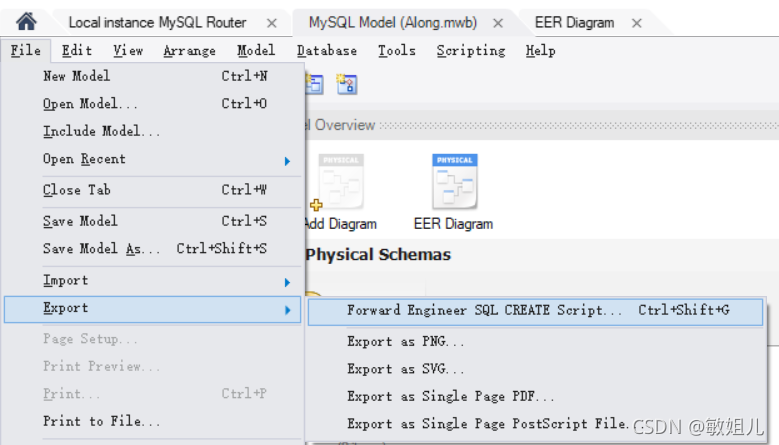Close the Local instance MySQL Router tab
This screenshot has height=445, width=779.
(271, 23)
